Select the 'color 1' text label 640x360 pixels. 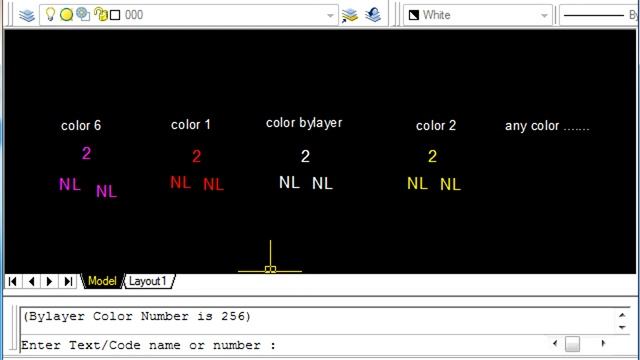point(191,124)
